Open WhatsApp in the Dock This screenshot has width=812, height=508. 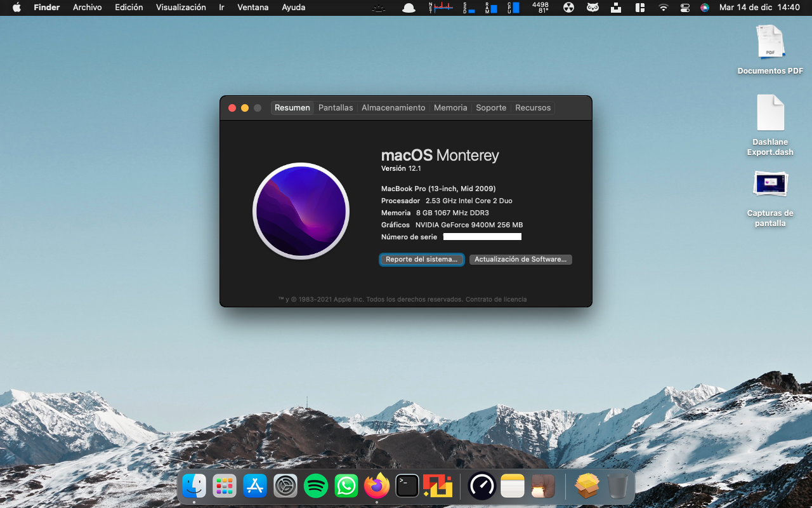346,486
